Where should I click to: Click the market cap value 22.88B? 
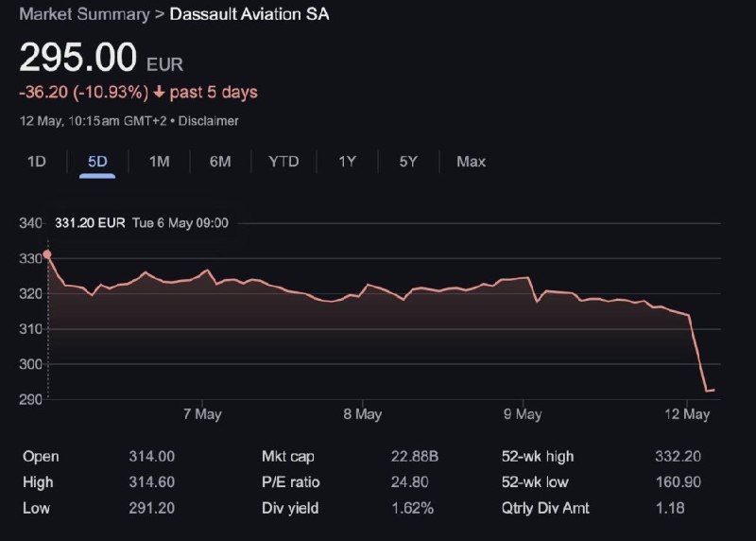pyautogui.click(x=415, y=457)
